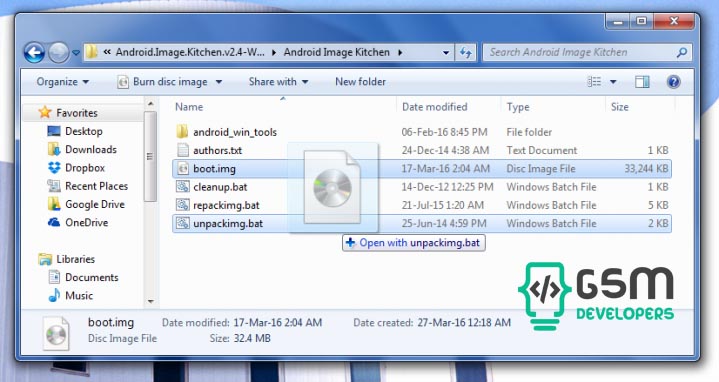Click up arrow of navigation scrollbar
Screen dimensions: 719x382
point(150,104)
